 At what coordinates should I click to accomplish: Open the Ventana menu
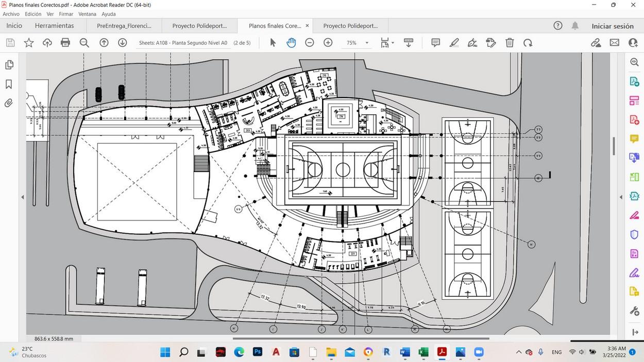tap(87, 14)
